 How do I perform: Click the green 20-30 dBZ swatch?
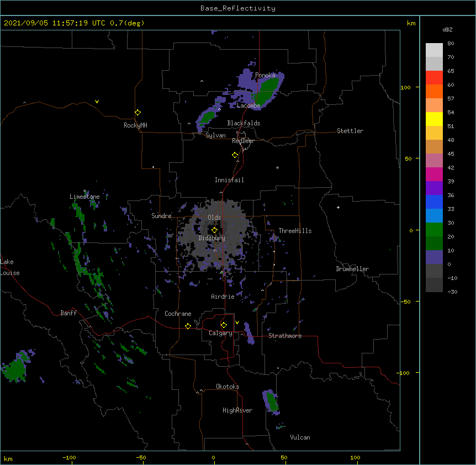434,230
